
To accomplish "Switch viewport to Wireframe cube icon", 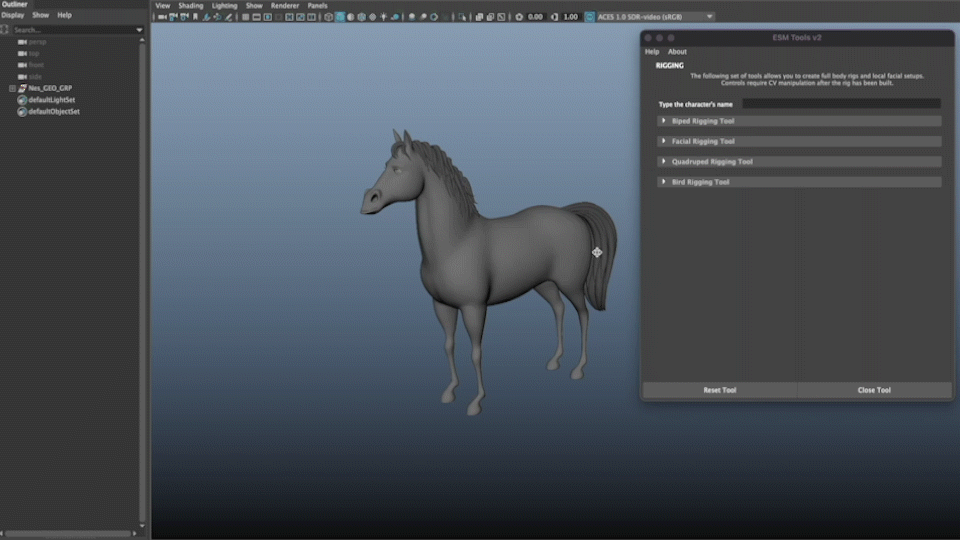I will click(329, 17).
